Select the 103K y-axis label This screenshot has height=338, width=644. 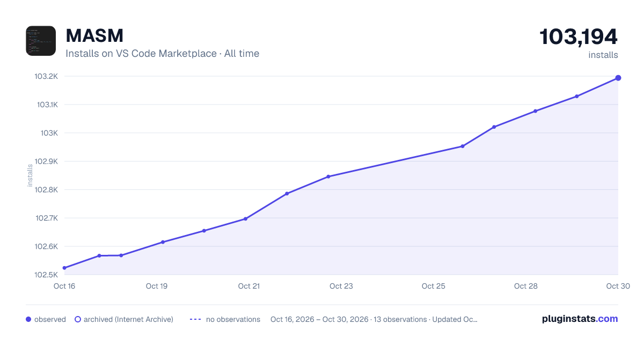point(49,133)
